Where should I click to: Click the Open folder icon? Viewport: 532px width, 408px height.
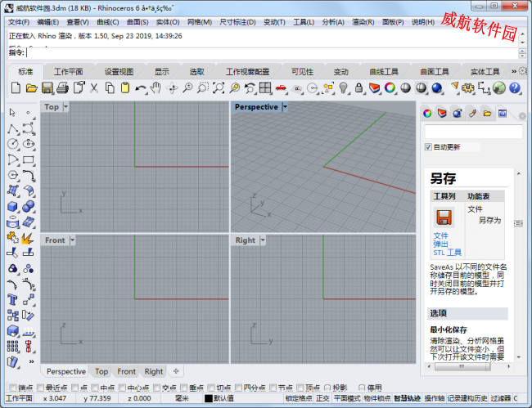(32, 87)
